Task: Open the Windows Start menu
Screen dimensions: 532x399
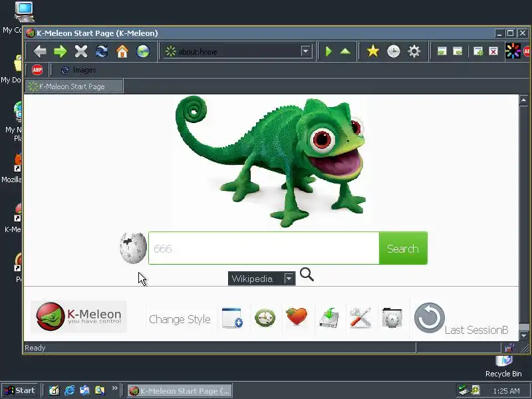Action: coord(20,390)
